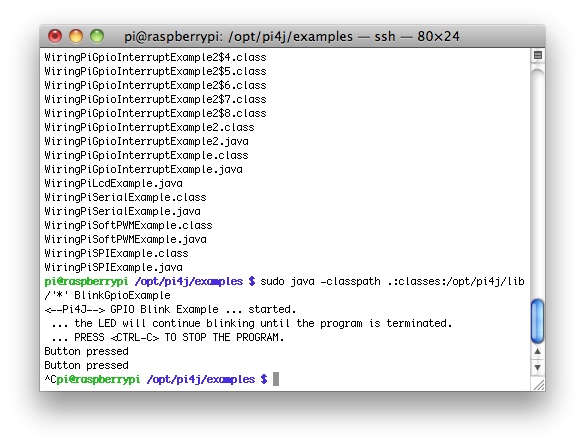This screenshot has height=446, width=585.
Task: Click the WiringPiLcdExample.java line
Action: [113, 183]
